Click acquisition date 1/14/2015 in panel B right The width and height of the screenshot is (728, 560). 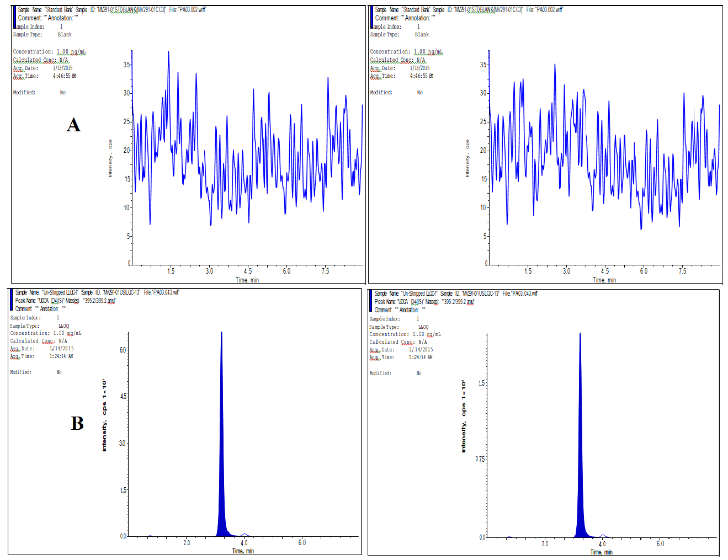point(421,350)
